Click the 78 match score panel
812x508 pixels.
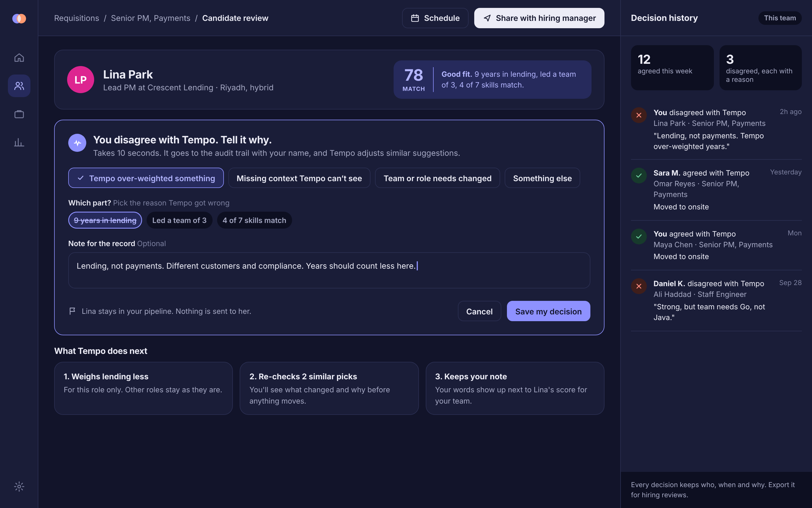pos(492,80)
